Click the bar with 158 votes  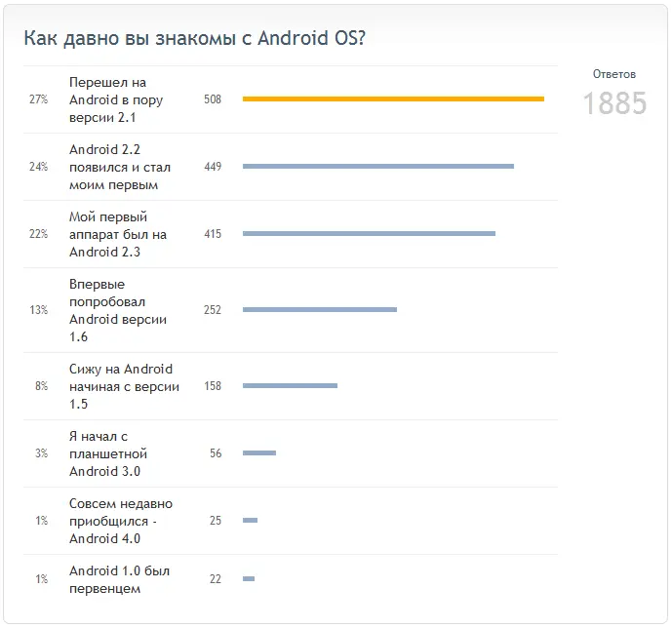tap(290, 385)
